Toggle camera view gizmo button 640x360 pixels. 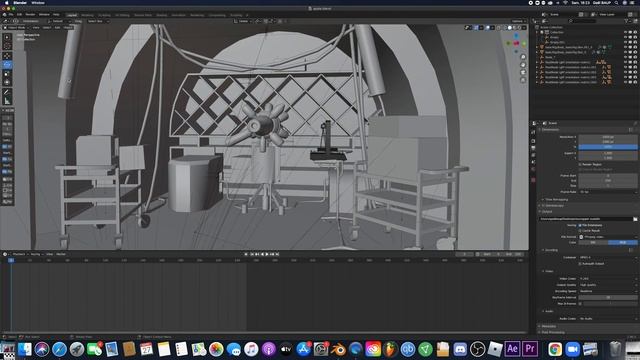click(x=523, y=73)
